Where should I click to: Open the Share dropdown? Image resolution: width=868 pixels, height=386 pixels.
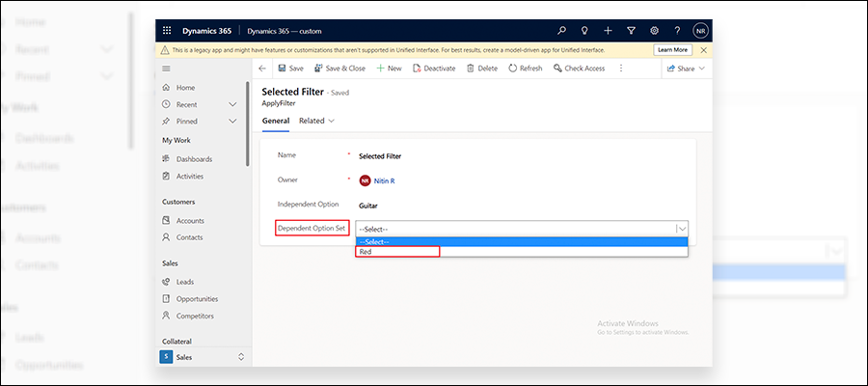[686, 69]
